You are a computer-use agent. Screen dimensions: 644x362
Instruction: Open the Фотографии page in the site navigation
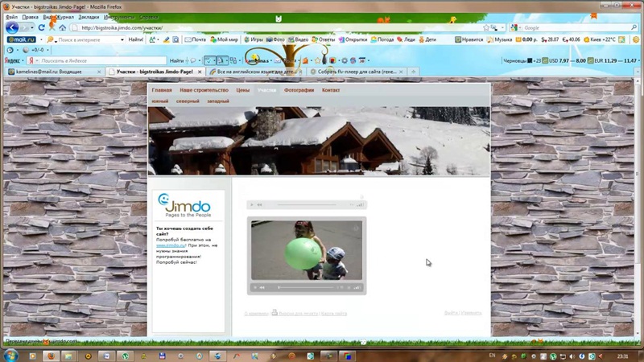click(299, 90)
